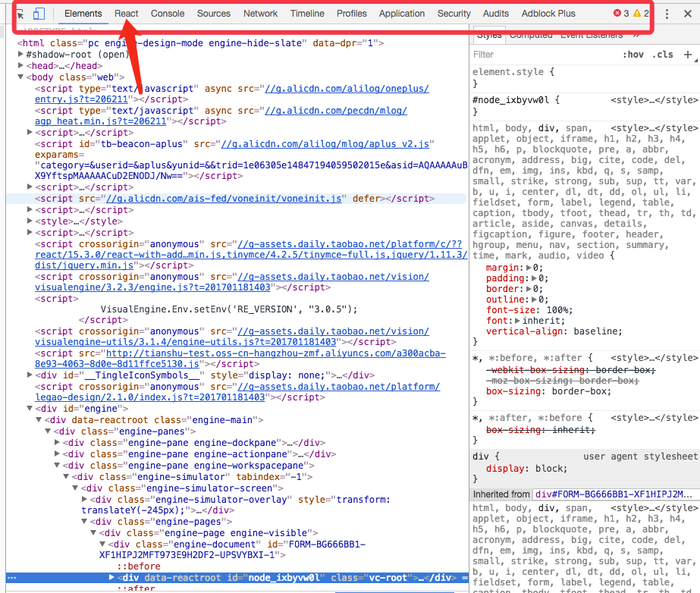Screen dimensions: 700x593
Task: Expand the border shorthand property triangle
Action: coord(529,289)
